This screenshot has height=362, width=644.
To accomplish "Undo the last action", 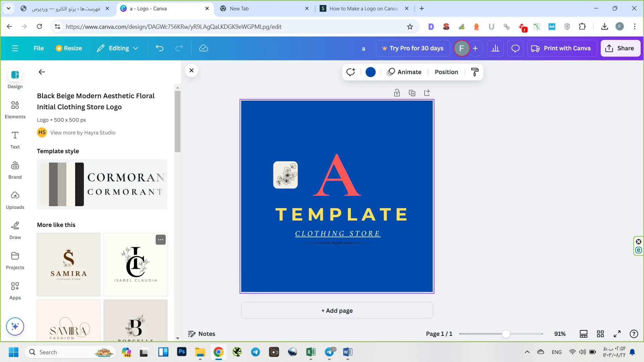I will [160, 48].
